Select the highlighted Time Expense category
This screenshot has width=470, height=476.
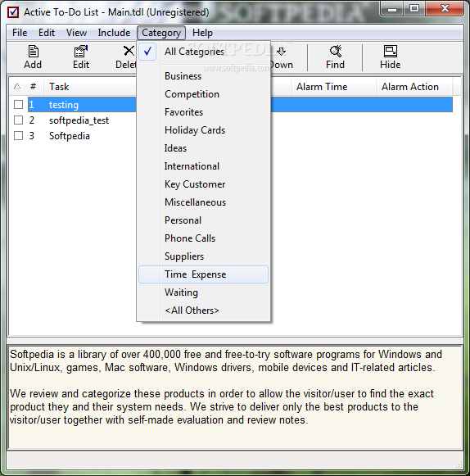coord(203,274)
